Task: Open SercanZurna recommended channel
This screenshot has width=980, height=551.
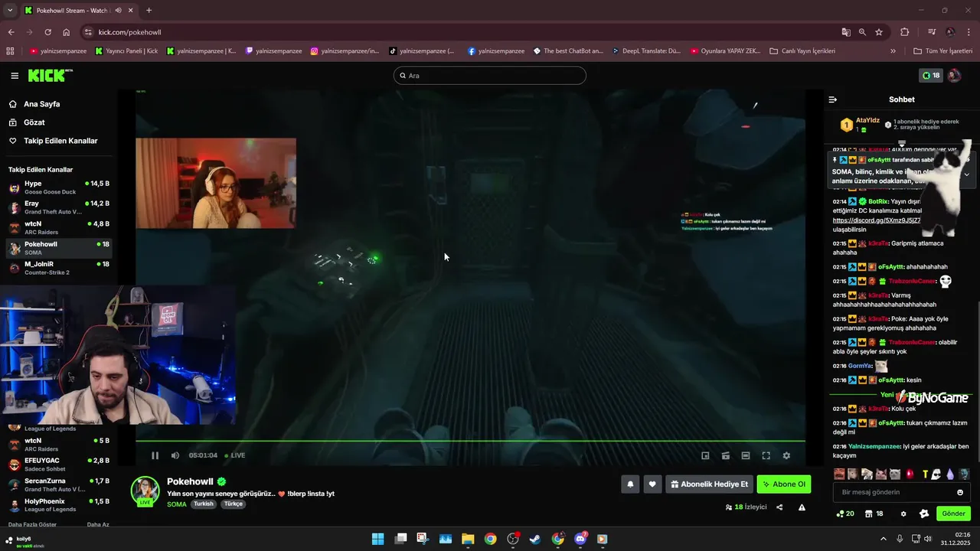Action: 59,484
